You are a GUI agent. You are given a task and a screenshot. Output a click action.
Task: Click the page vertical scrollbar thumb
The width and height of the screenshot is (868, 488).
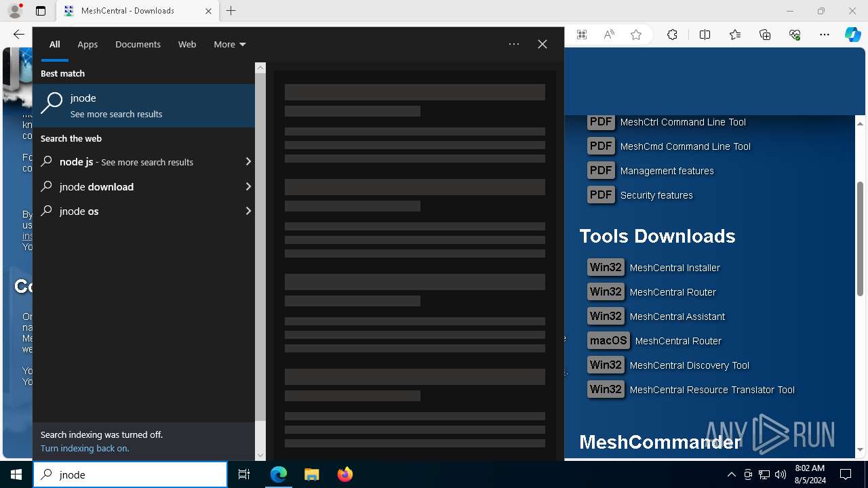[860, 239]
